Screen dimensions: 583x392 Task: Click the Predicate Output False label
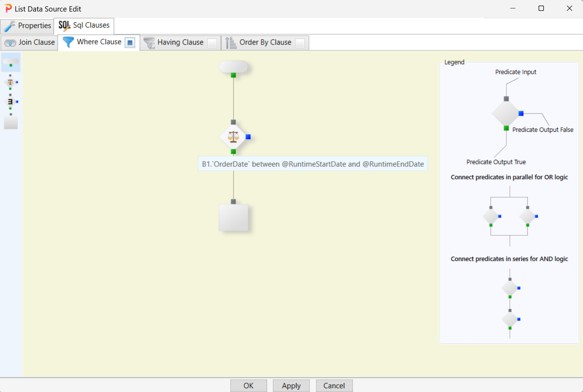[543, 130]
